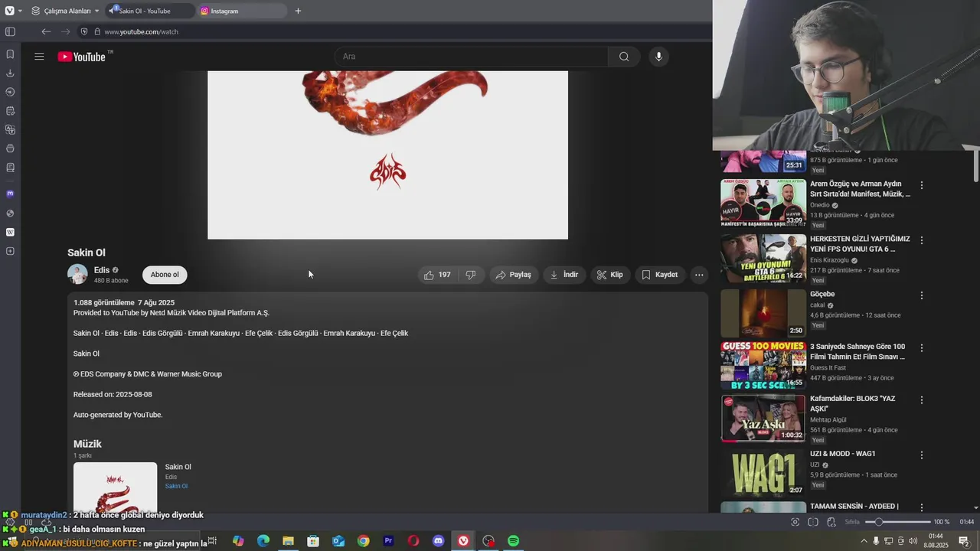Viewport: 980px width, 551px height.
Task: Click the YouTube search magnifier button
Action: (x=624, y=57)
